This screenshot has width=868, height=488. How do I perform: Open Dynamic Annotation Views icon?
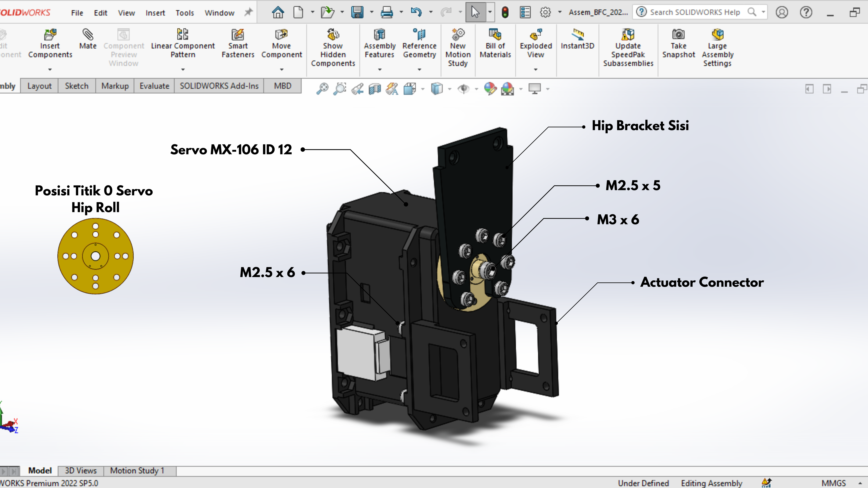coord(392,89)
